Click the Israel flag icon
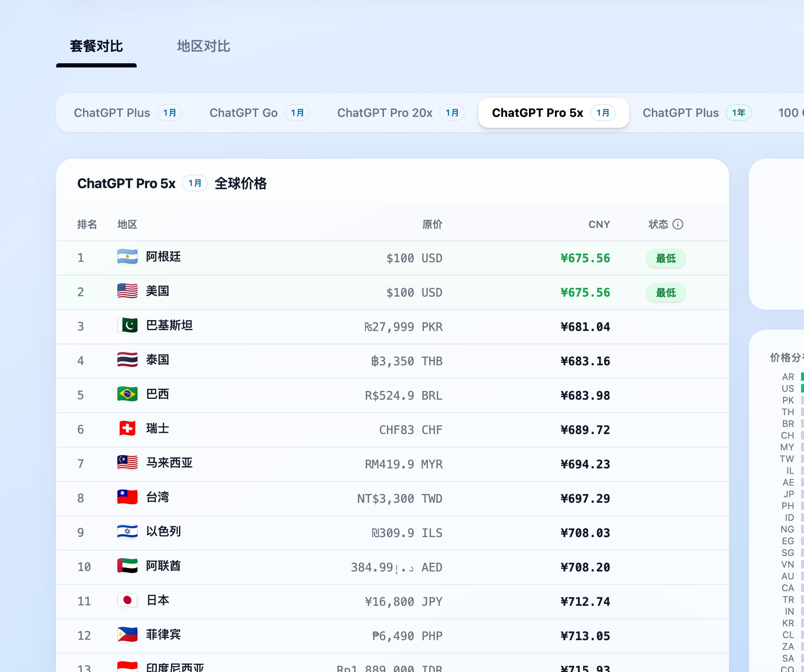The width and height of the screenshot is (804, 672). click(127, 532)
